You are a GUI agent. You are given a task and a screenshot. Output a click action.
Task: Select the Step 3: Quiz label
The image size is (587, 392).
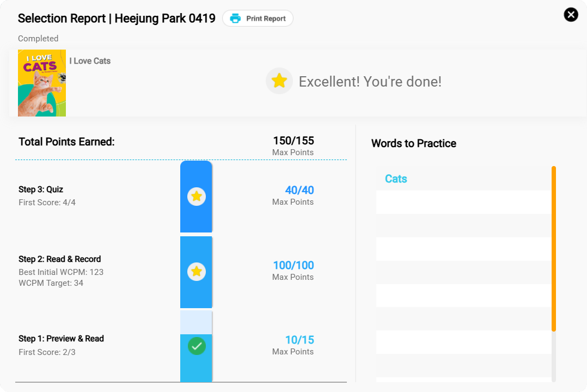pyautogui.click(x=41, y=189)
